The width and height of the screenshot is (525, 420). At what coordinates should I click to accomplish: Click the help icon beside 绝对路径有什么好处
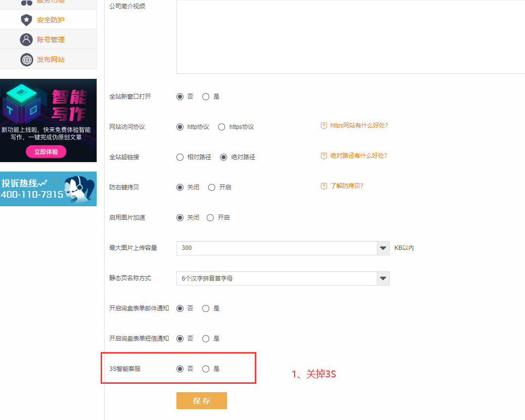tap(324, 156)
